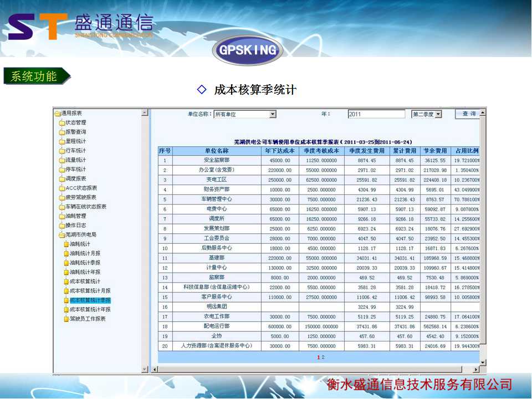This screenshot has height=399, width=532.
Task: Click the 油耗管理 folder icon
Action: pyautogui.click(x=62, y=216)
